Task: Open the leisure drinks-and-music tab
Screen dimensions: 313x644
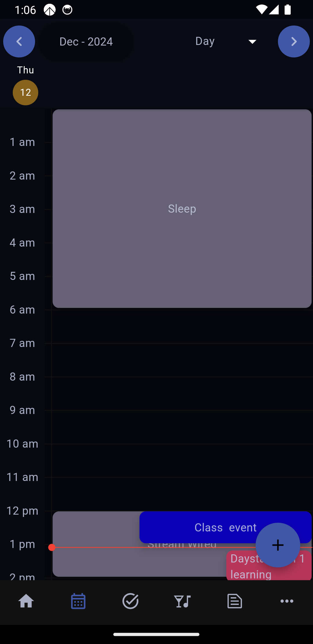Action: tap(183, 601)
